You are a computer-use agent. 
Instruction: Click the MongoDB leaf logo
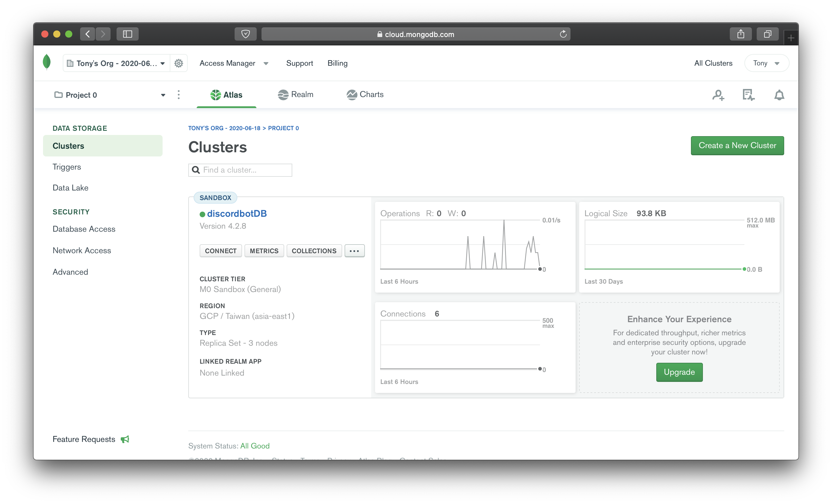pos(47,62)
